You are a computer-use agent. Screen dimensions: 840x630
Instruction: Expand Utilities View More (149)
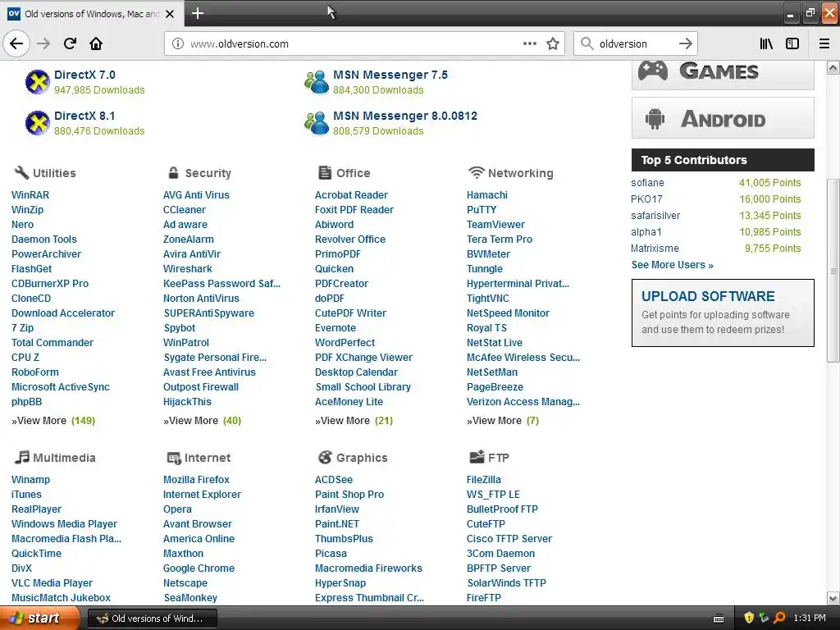click(x=53, y=421)
